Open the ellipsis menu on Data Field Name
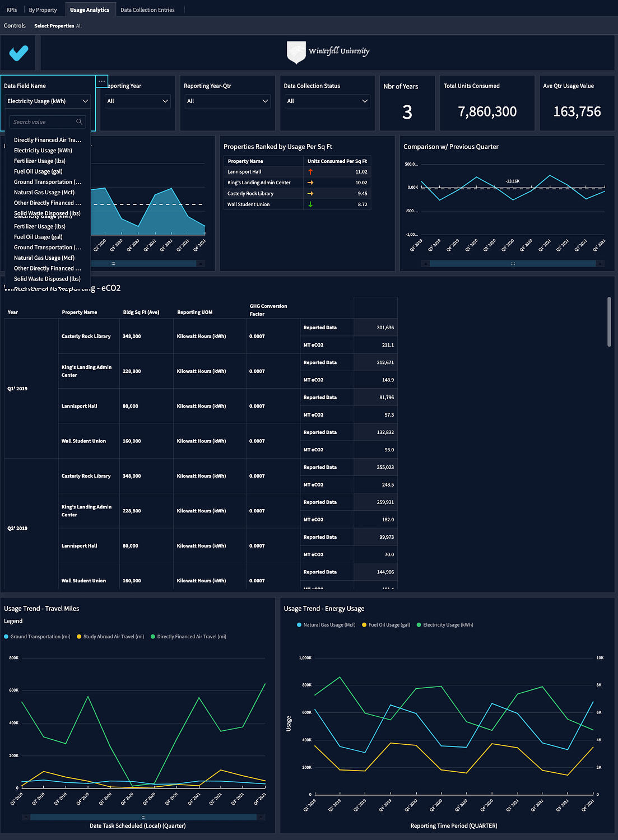The height and width of the screenshot is (840, 618). click(x=101, y=81)
